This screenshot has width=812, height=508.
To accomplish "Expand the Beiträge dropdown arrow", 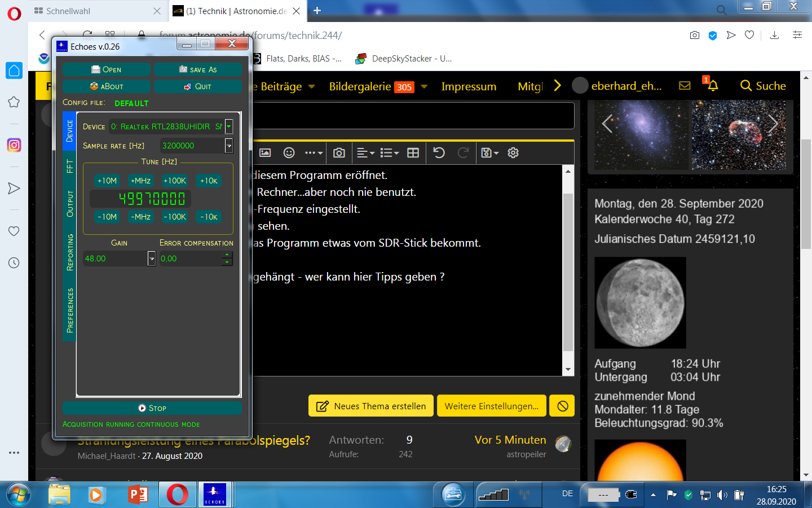I will point(311,87).
